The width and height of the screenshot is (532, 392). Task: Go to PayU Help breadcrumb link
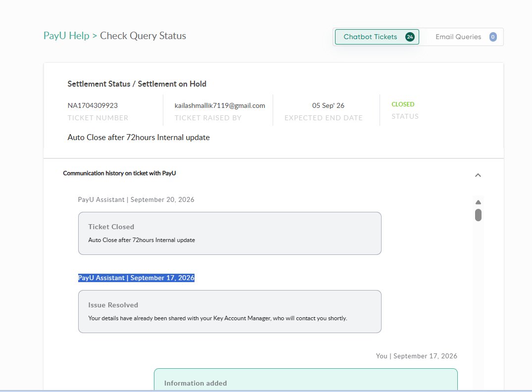tap(66, 36)
